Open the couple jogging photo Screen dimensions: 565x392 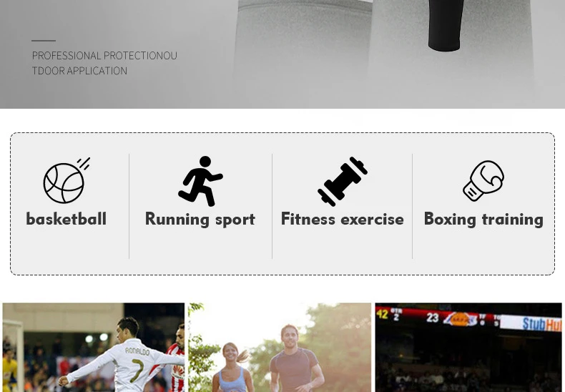tap(280, 348)
